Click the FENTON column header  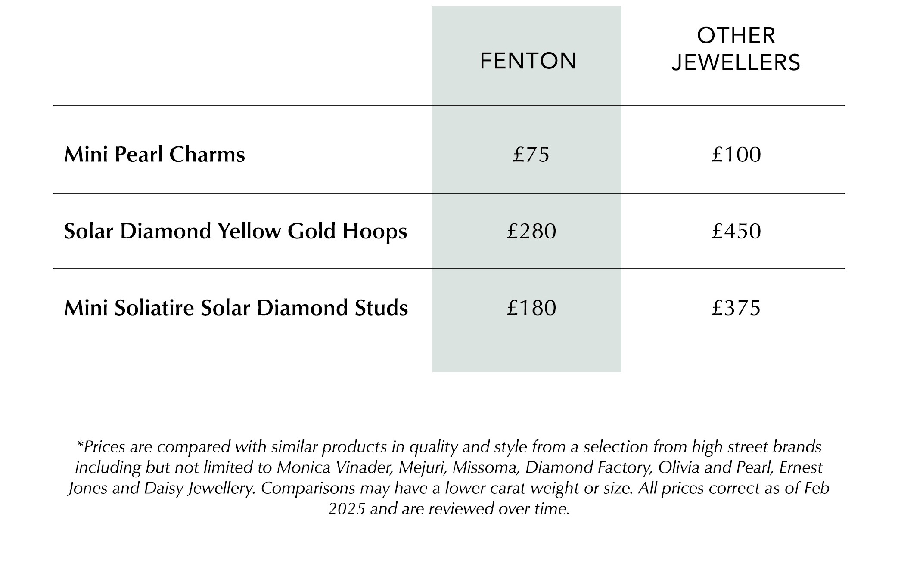point(528,61)
